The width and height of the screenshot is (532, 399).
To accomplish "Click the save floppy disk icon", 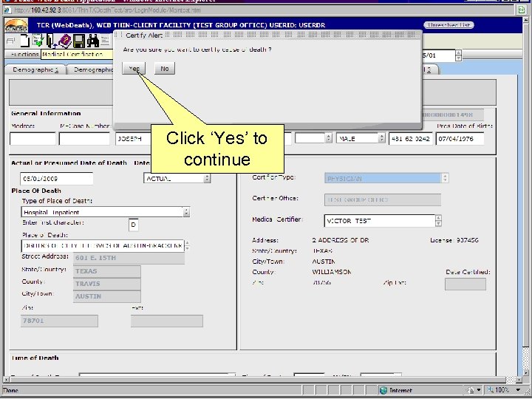I will (79, 41).
